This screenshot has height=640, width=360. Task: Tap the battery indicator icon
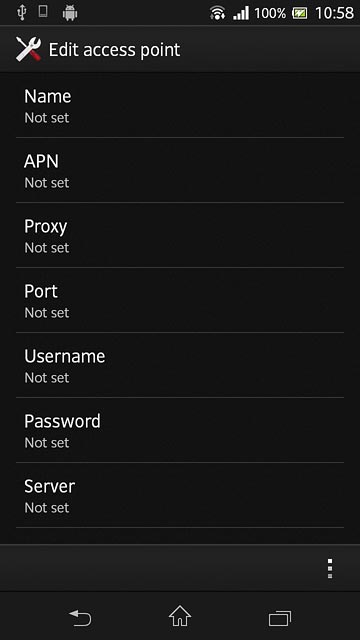tap(300, 13)
